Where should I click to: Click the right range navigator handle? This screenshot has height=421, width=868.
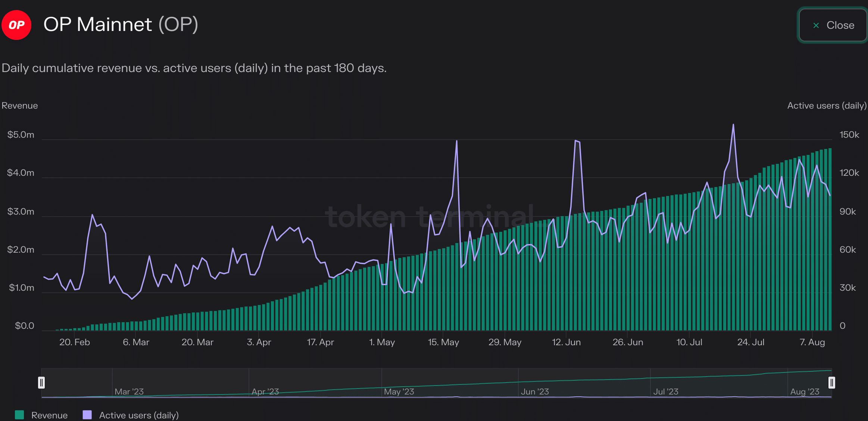831,383
